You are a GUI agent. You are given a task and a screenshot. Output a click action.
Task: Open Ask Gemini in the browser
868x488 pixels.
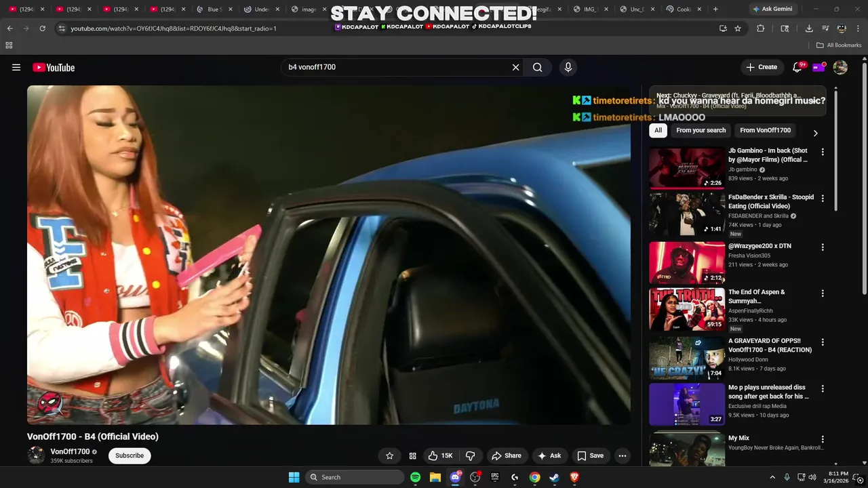[x=772, y=9]
